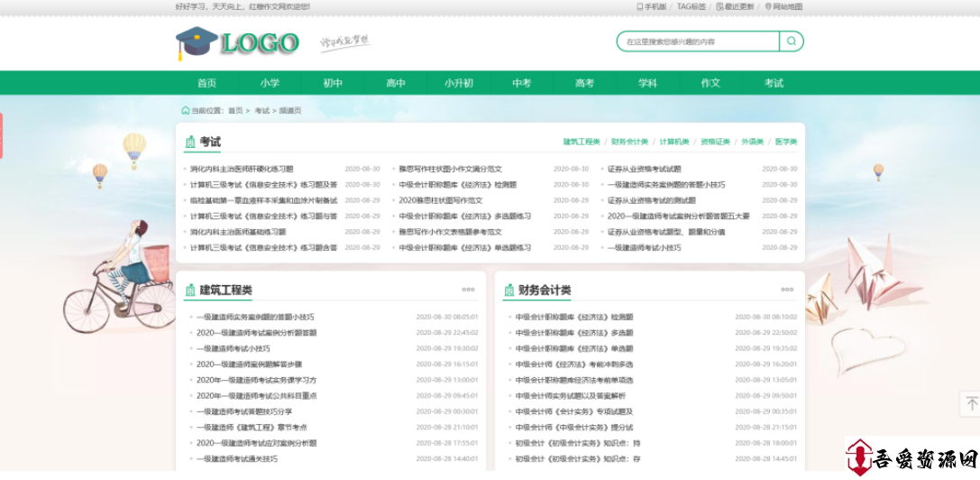The image size is (980, 480).
Task: Click the back-to-top arrow icon
Action: point(970,405)
